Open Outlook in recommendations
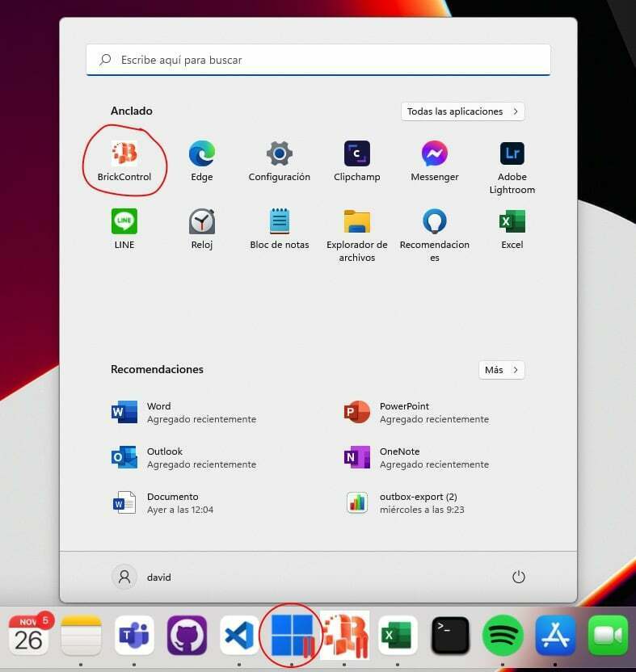 pyautogui.click(x=184, y=458)
